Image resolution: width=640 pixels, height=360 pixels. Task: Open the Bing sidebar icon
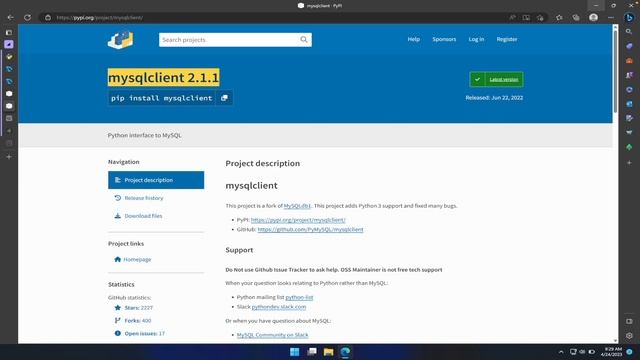(629, 18)
